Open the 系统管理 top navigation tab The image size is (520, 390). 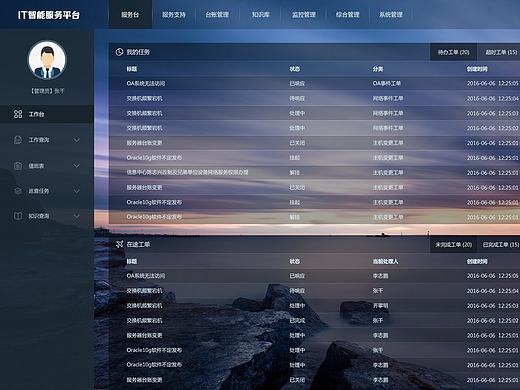pyautogui.click(x=391, y=15)
